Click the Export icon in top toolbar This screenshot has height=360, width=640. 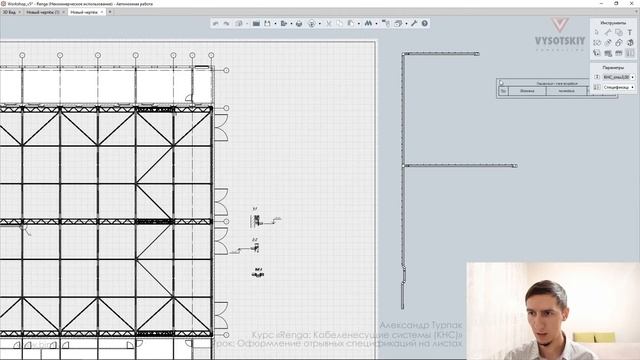pos(284,23)
